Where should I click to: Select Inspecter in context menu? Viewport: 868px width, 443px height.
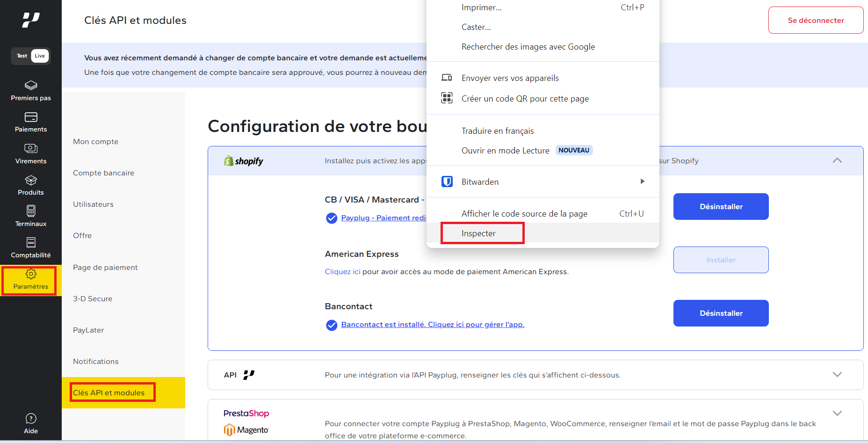[x=543, y=233]
